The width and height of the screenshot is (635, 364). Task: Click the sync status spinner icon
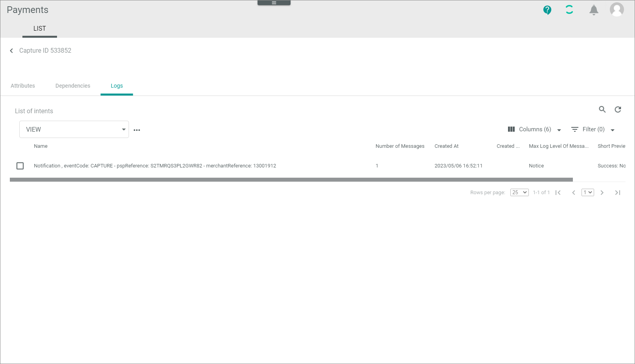point(569,10)
